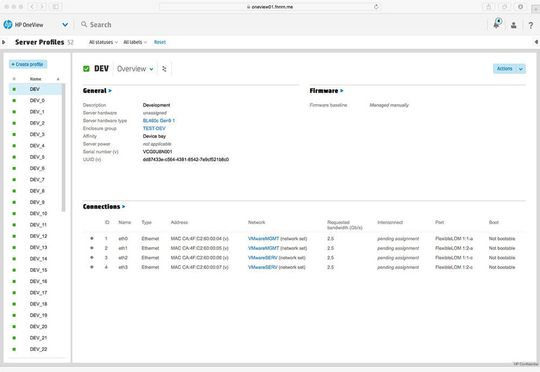Click the browser reload icon in address bar
Screen dimensions: 540x372
pyautogui.click(x=376, y=7)
